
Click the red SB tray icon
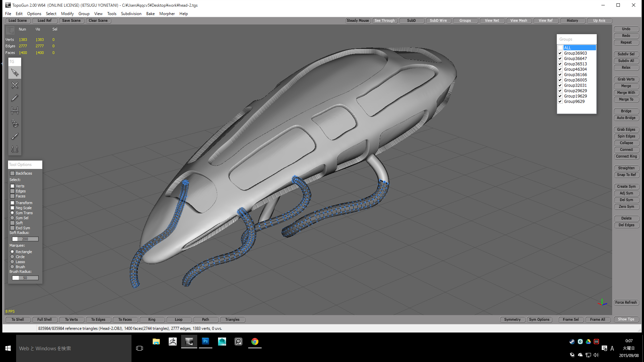tap(596, 342)
